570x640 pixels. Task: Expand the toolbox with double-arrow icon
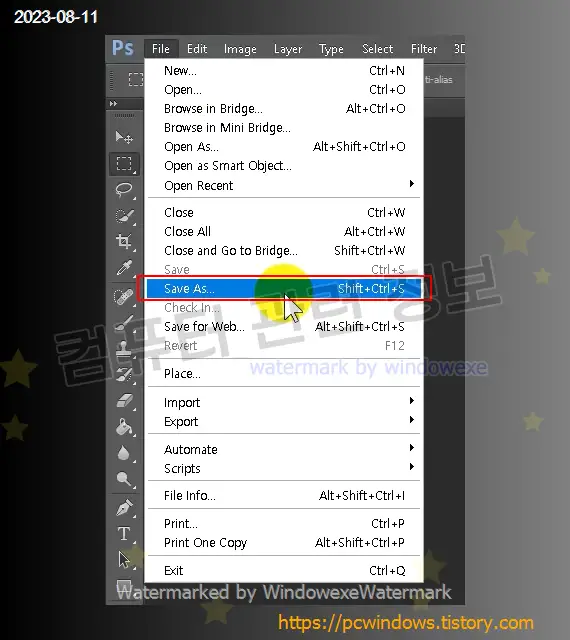coord(113,104)
